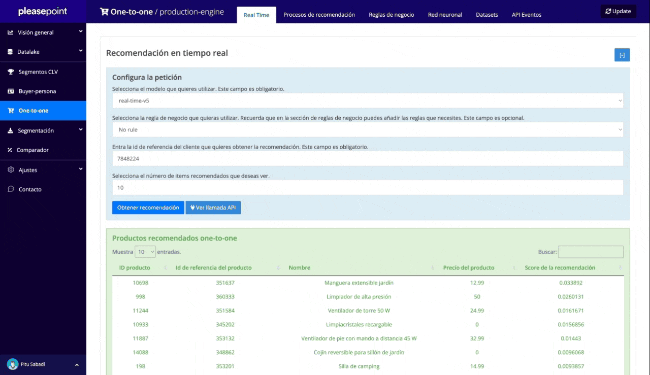Screen dimensions: 650x375
Task: Open Contacto in sidebar
Action: point(43,189)
